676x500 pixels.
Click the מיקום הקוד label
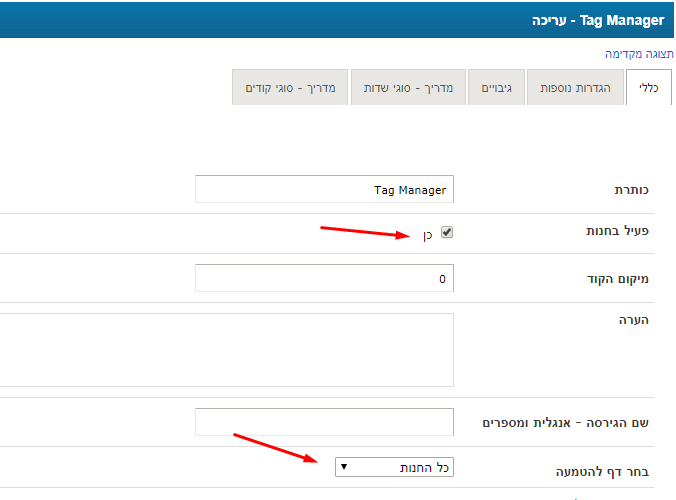pos(618,279)
